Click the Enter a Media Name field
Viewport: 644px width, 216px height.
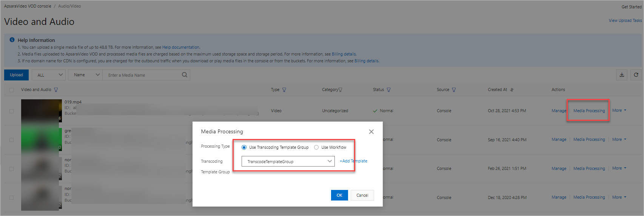[x=143, y=75]
